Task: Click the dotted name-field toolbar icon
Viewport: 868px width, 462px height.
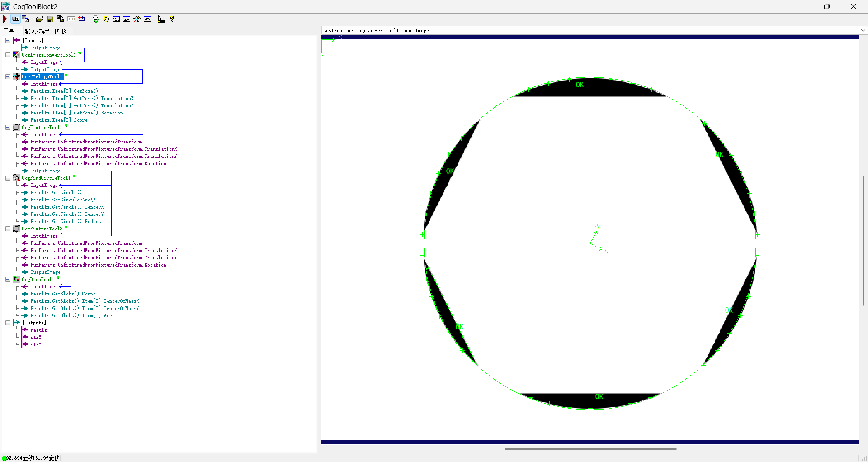Action: tap(71, 19)
